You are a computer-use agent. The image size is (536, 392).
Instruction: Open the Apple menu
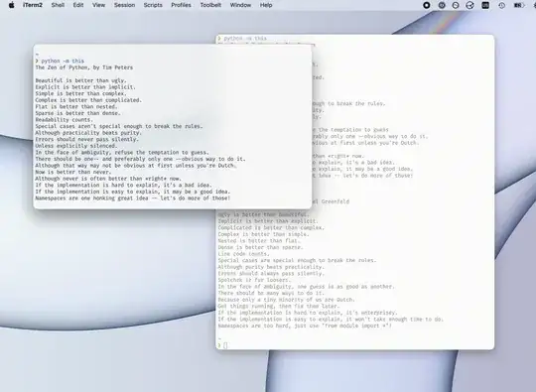coord(11,5)
